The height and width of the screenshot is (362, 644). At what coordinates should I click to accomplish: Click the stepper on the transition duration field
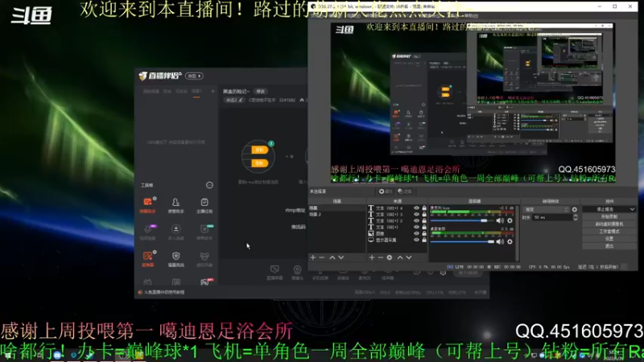pyautogui.click(x=575, y=217)
